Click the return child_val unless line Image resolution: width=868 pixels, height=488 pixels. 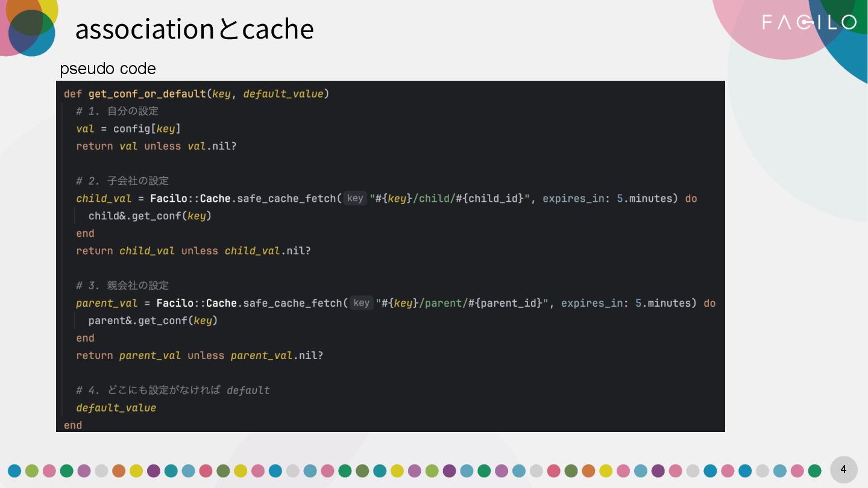point(193,251)
